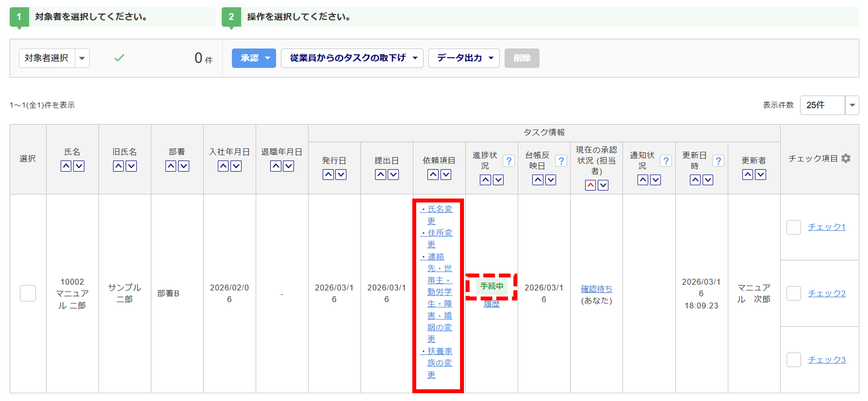This screenshot has width=868, height=401.
Task: Sort 氏名 column ascending with up arrow
Action: click(x=66, y=166)
